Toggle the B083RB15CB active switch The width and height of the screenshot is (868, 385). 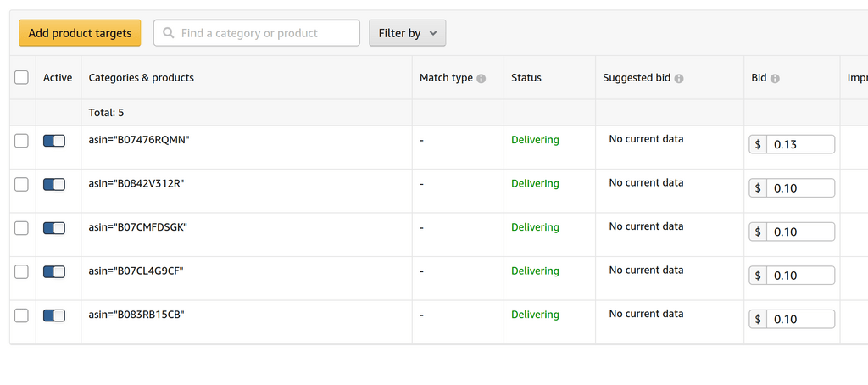tap(54, 315)
